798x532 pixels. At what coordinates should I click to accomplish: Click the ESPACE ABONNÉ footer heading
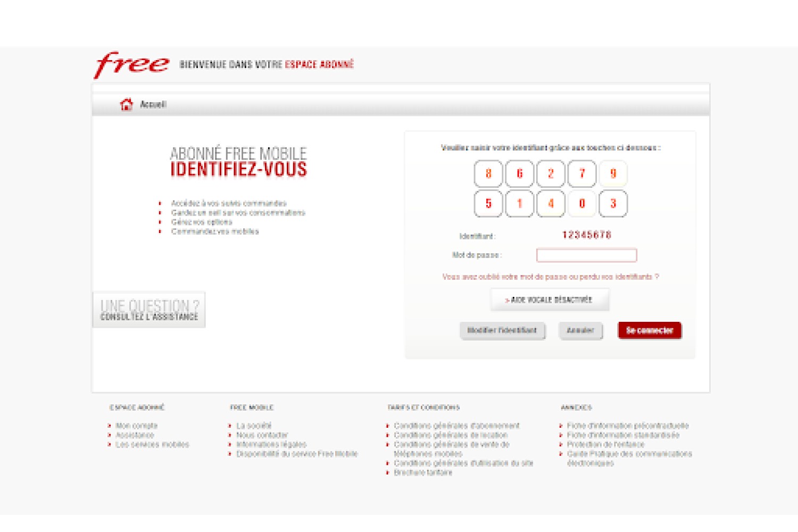137,408
